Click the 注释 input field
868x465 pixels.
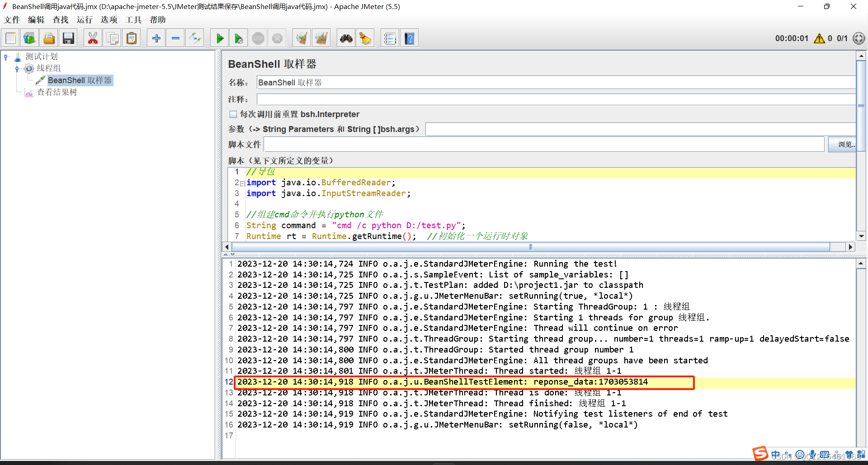[x=556, y=99]
